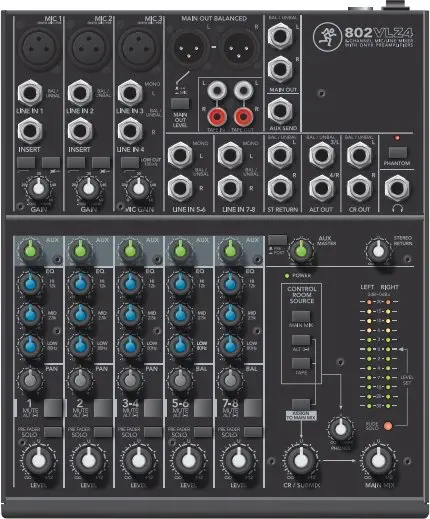Click the Main Out Balanced left XLR connector

click(x=189, y=48)
